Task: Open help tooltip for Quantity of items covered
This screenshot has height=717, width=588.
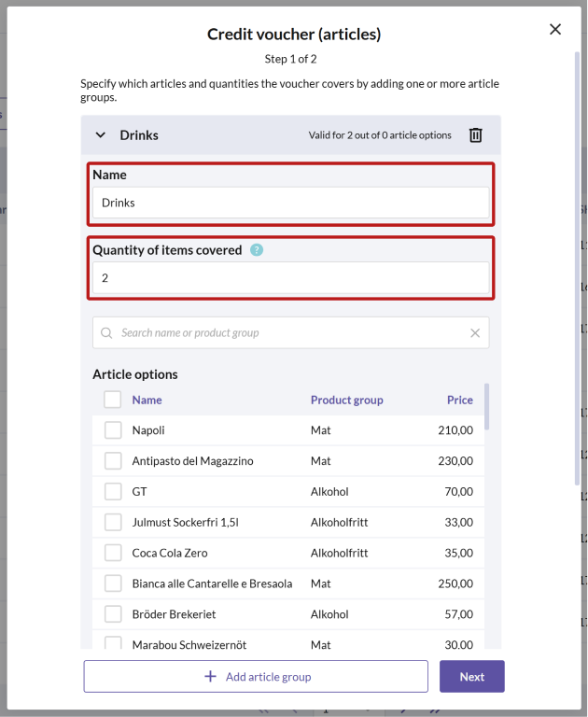Action: [257, 250]
